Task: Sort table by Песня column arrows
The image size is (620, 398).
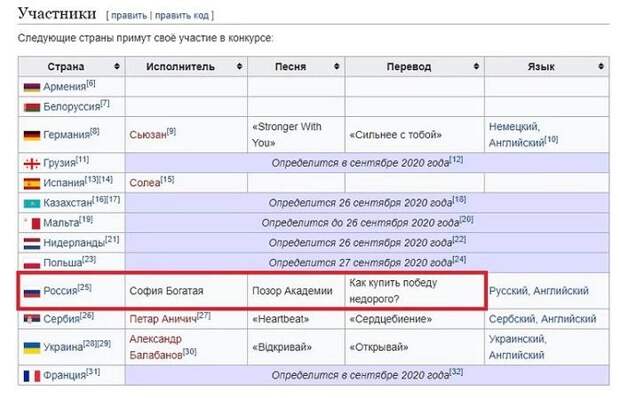Action: click(x=337, y=66)
